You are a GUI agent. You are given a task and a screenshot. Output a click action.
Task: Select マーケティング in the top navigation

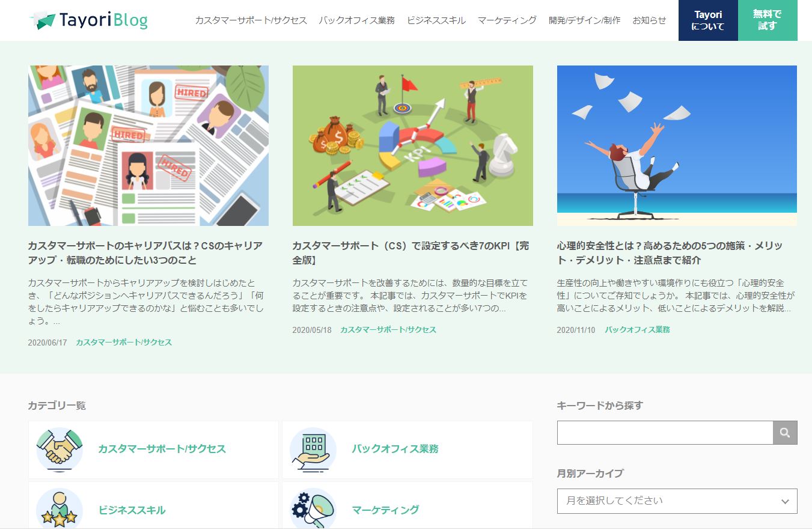[x=507, y=20]
